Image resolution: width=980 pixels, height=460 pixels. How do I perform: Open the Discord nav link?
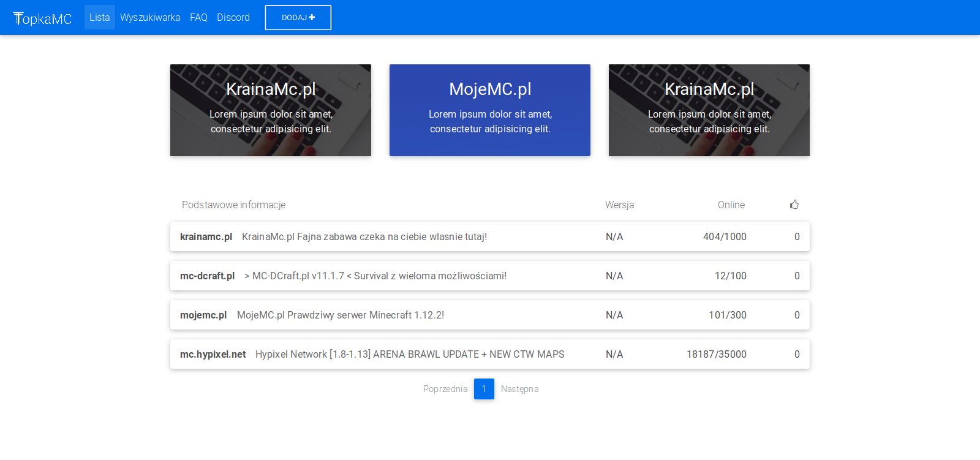(233, 17)
